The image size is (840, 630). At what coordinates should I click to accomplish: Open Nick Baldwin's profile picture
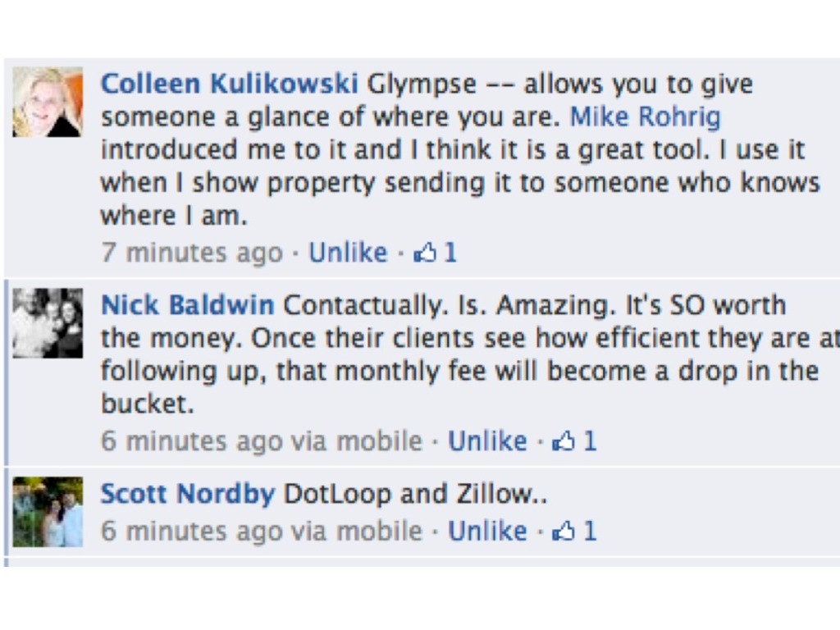pyautogui.click(x=48, y=323)
